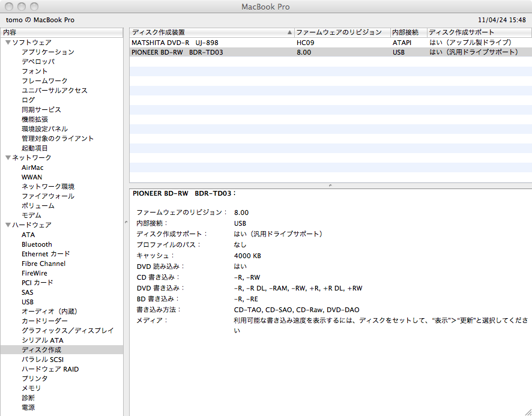Open デベロッパ in the sidebar
This screenshot has height=416, width=532.
(38, 61)
